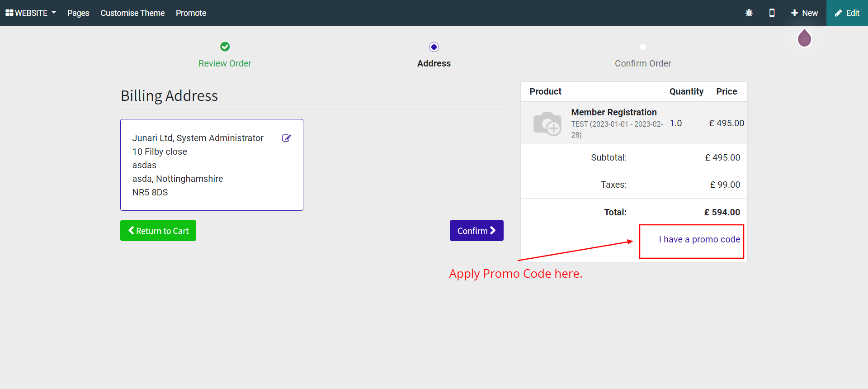This screenshot has height=389, width=868.
Task: Open the WEBSITE dropdown menu
Action: tap(31, 13)
